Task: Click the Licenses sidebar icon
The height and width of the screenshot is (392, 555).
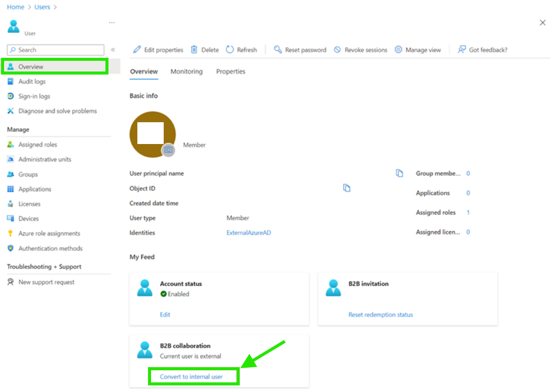Action: tap(11, 204)
